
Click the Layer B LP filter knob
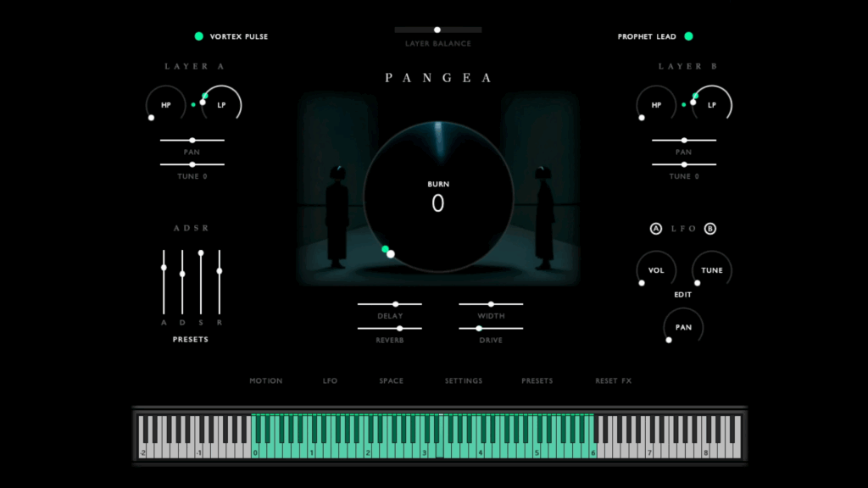click(712, 105)
